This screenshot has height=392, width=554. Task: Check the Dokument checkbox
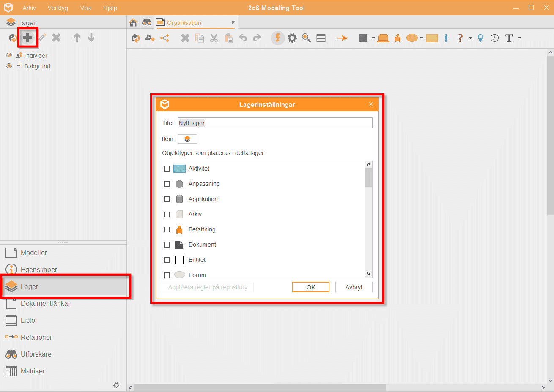tap(167, 245)
